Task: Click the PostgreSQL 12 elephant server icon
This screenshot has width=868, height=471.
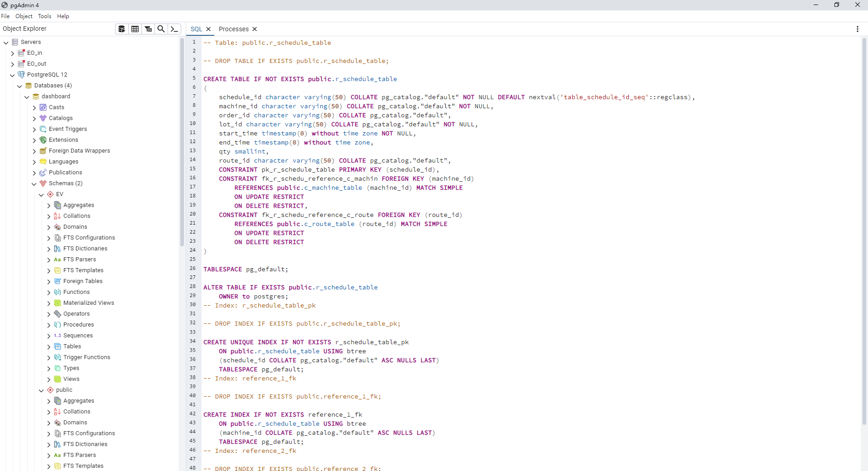Action: [21, 75]
